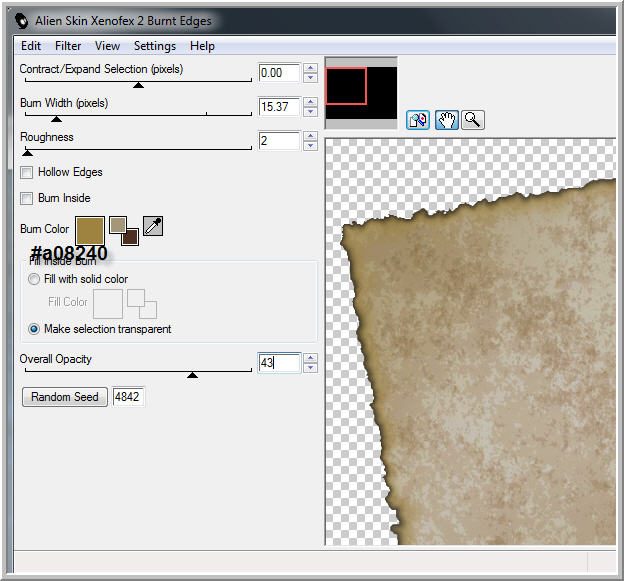
Task: Click the Contract/Expand Selection slider handle
Action: [x=138, y=85]
